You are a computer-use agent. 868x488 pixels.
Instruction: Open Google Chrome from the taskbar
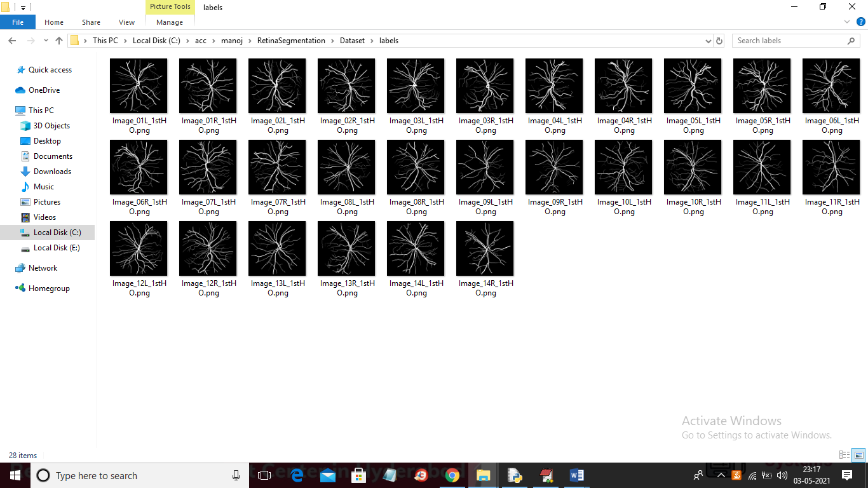coord(452,475)
